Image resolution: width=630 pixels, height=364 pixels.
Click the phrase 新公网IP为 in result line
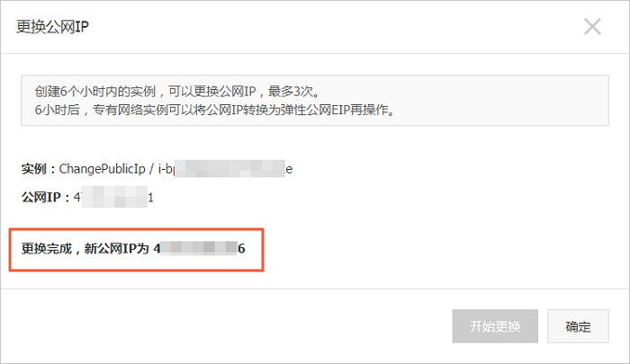click(116, 249)
